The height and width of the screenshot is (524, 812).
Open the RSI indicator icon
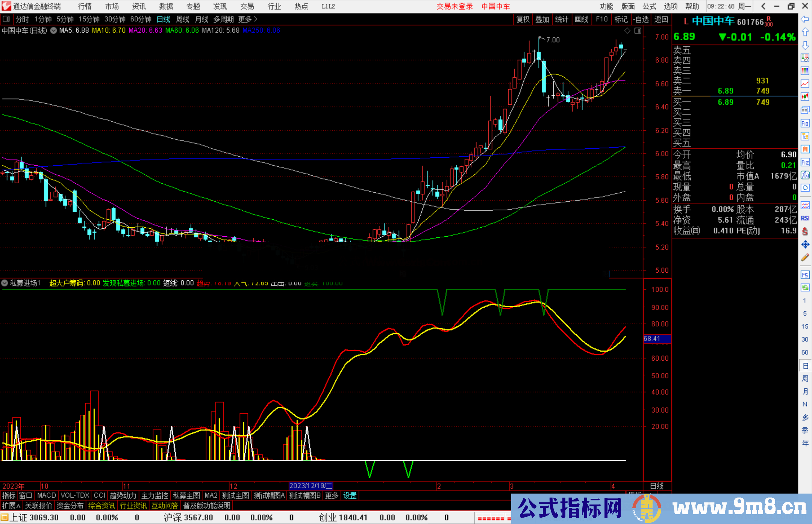click(x=805, y=218)
